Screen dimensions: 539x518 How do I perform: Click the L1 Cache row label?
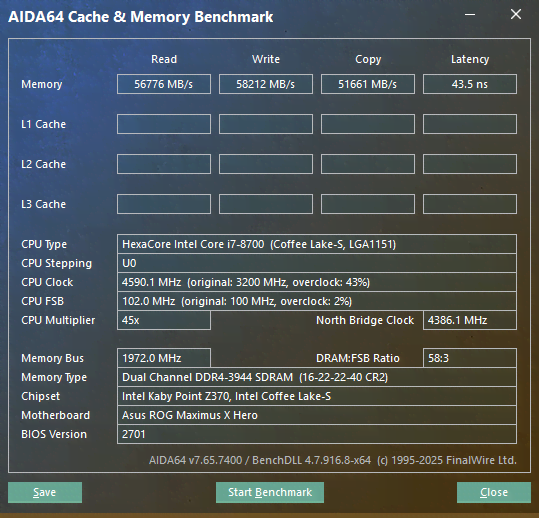(x=43, y=124)
